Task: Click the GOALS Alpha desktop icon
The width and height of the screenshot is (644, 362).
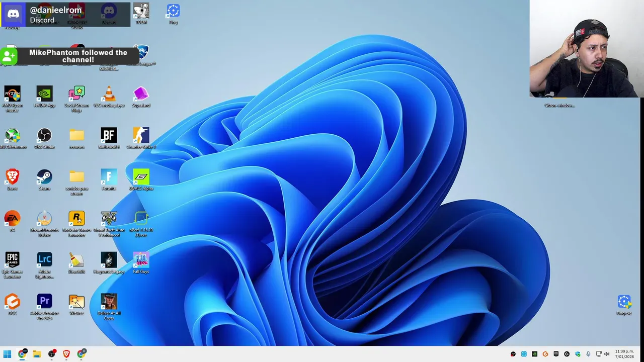Action: pos(141,180)
